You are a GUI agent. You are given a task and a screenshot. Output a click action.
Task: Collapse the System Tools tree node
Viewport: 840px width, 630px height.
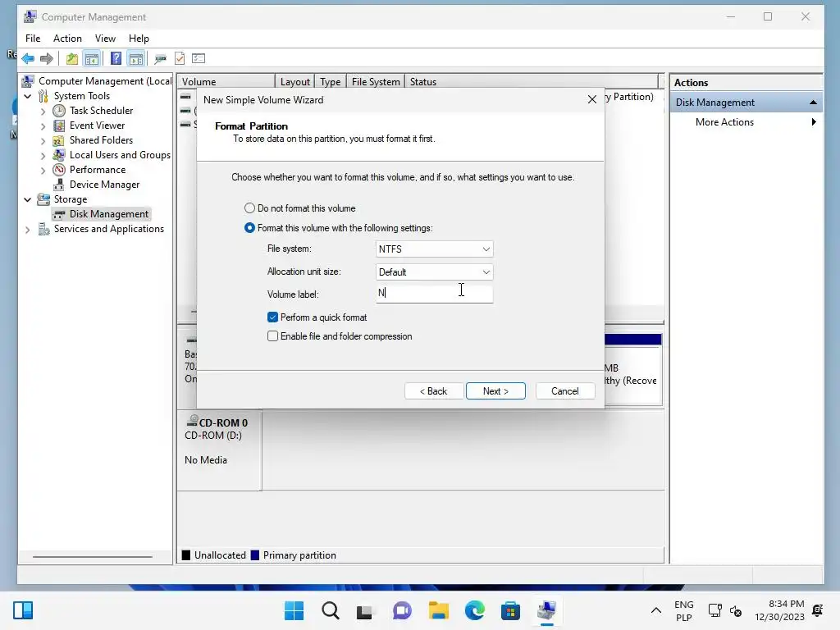[28, 96]
